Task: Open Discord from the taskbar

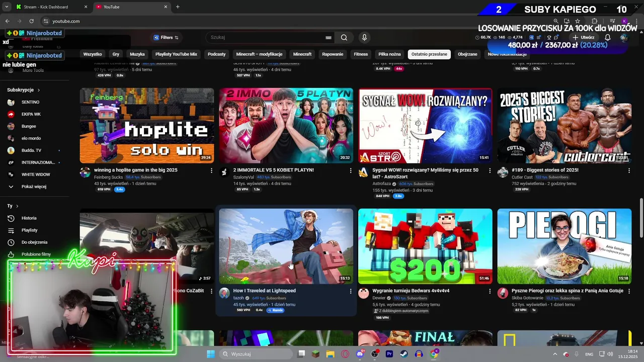Action: [x=360, y=354]
